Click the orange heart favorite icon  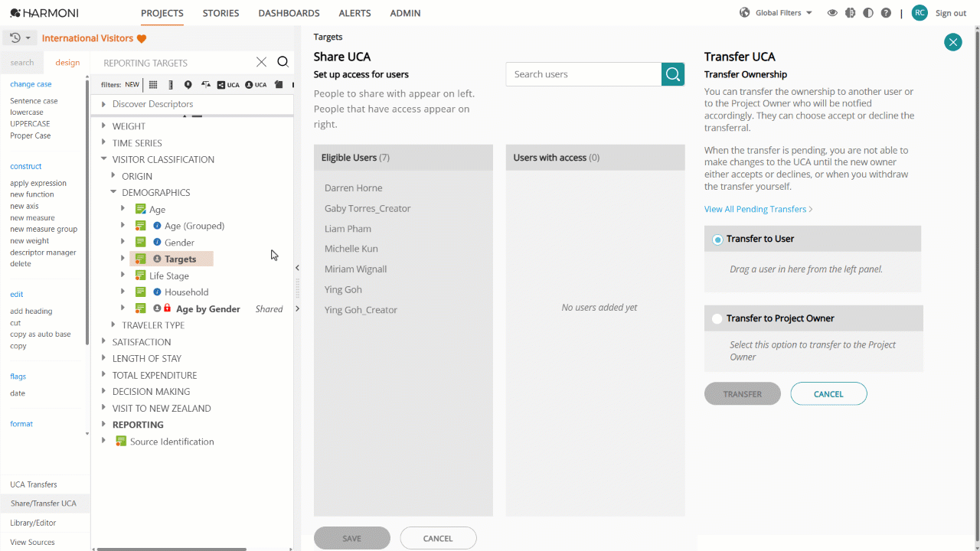click(142, 39)
